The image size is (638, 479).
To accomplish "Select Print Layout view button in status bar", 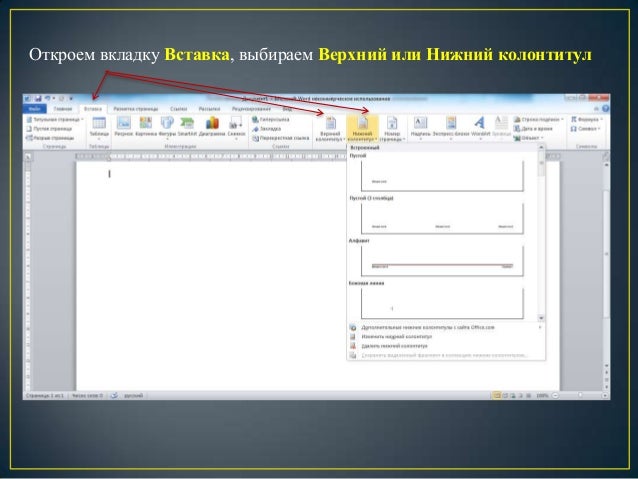I will [x=496, y=396].
